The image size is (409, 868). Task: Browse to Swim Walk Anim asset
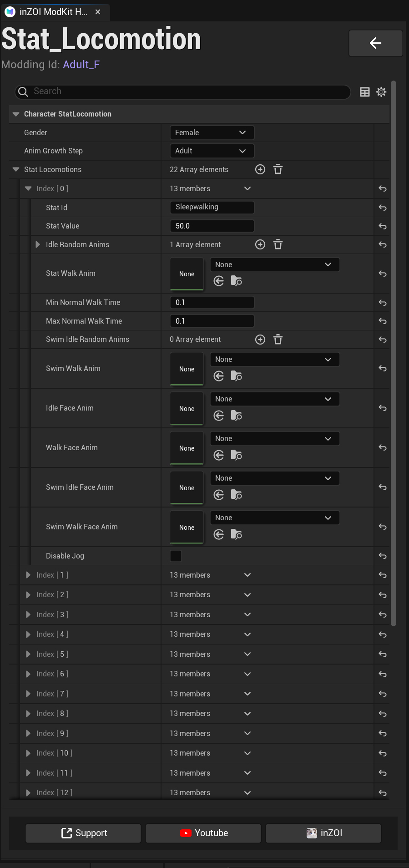pyautogui.click(x=236, y=376)
